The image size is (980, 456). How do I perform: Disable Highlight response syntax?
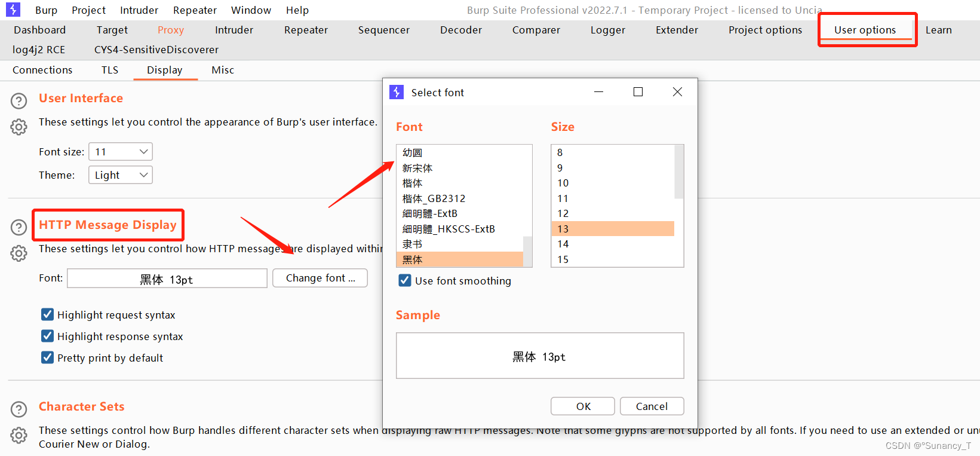point(47,336)
